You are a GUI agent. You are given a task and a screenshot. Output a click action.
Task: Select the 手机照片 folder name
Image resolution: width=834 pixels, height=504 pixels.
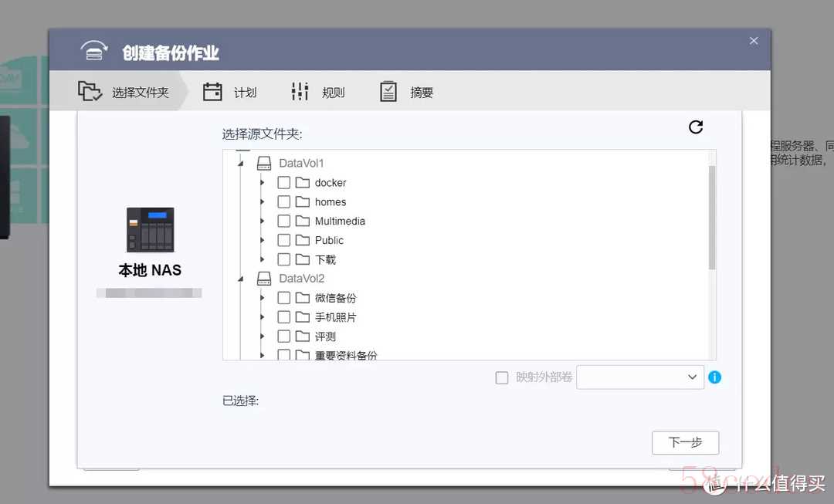point(335,317)
